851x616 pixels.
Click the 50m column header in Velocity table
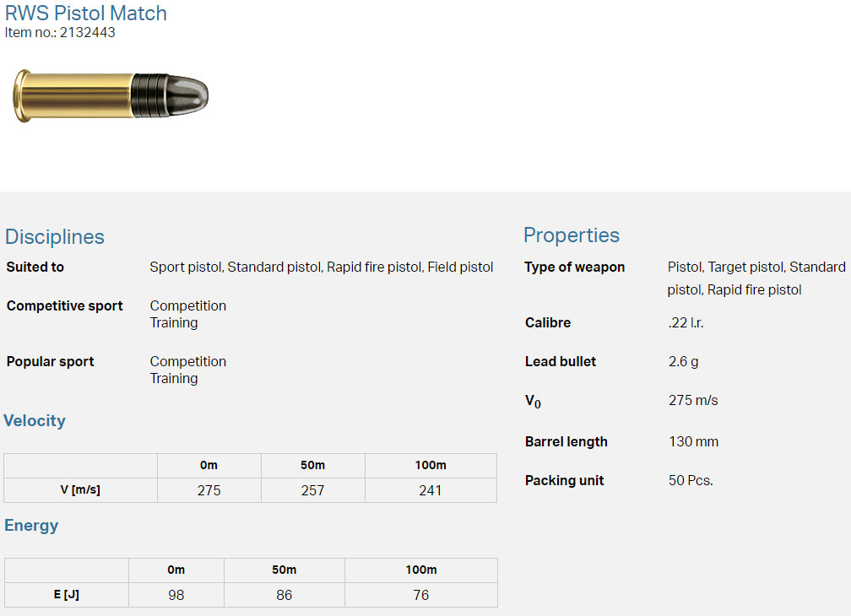point(312,466)
